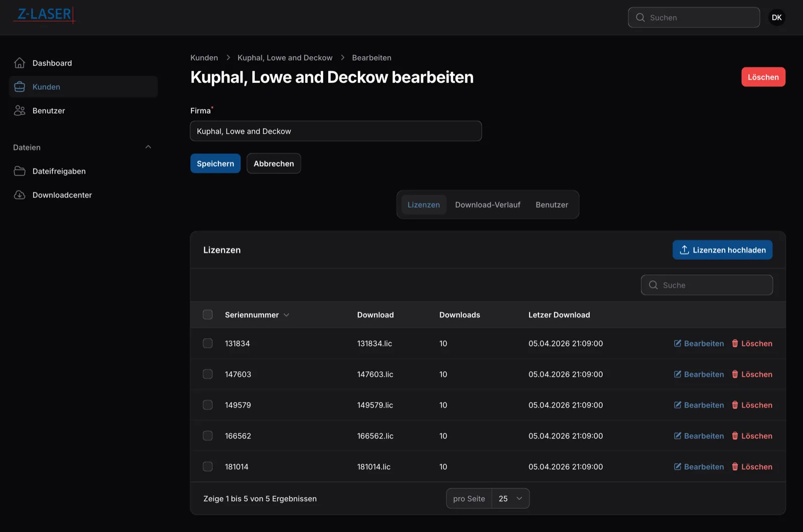Click the Benutzer people icon in sidebar
The image size is (803, 532).
20,111
